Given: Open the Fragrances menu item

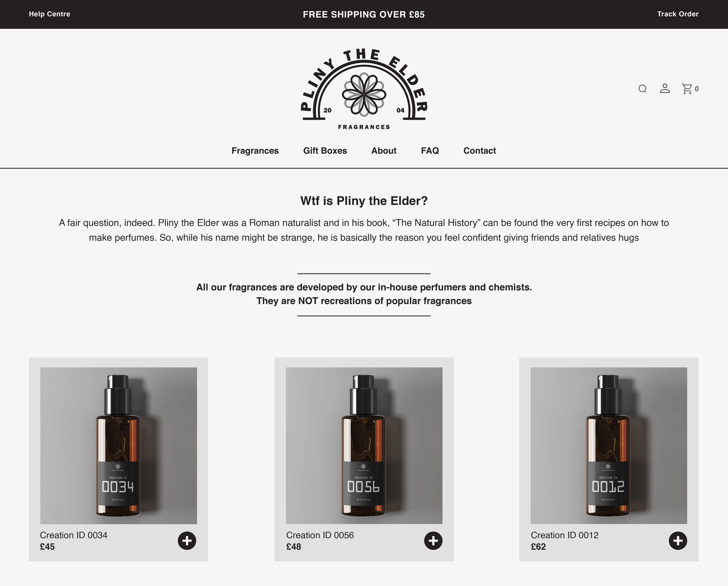Looking at the screenshot, I should coord(255,151).
